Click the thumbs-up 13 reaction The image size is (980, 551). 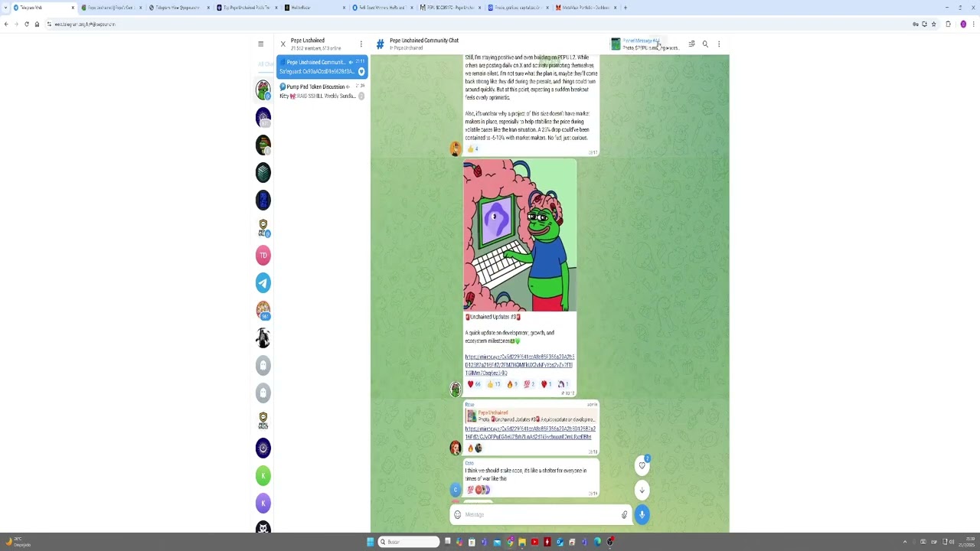[x=494, y=384]
